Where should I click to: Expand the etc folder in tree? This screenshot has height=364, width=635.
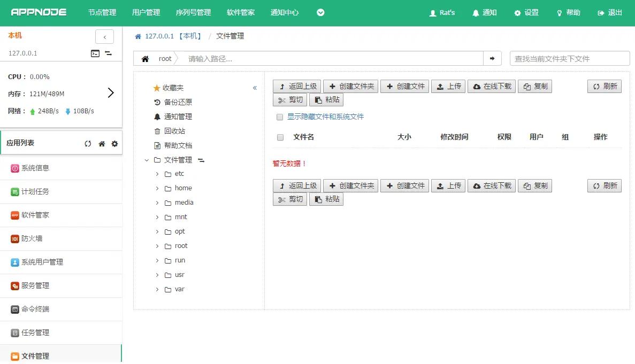click(157, 174)
